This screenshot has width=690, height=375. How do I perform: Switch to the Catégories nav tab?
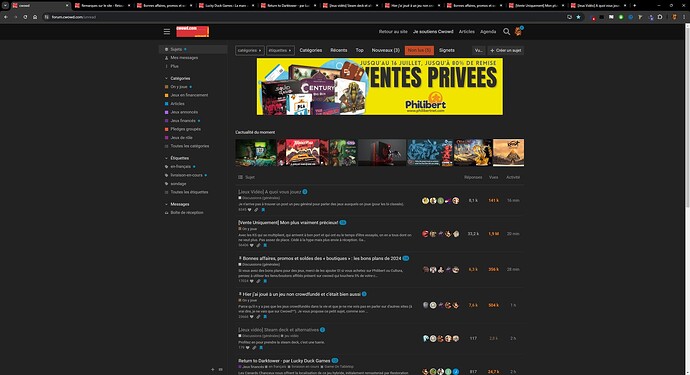(311, 50)
